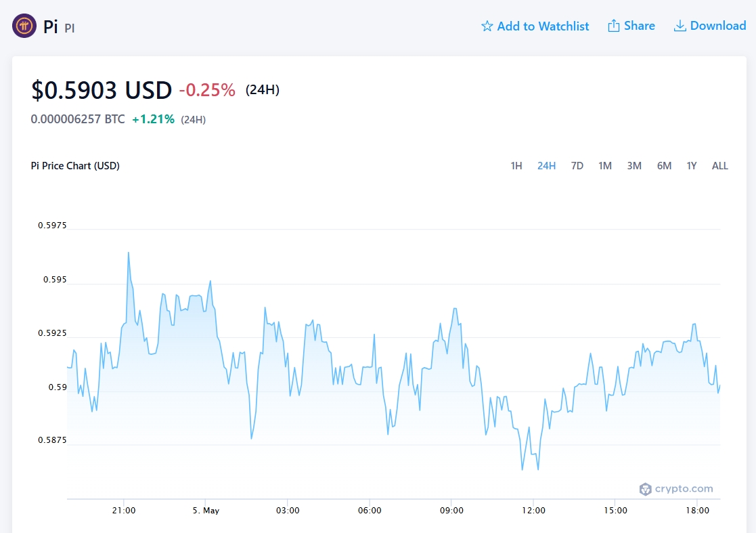Image resolution: width=756 pixels, height=533 pixels.
Task: View the ALL time price chart
Action: pos(719,166)
